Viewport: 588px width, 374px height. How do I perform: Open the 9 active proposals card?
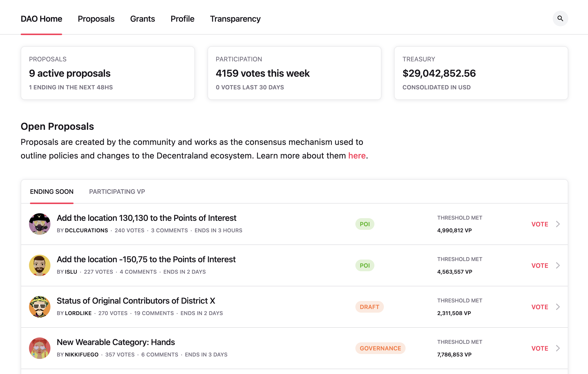point(108,73)
